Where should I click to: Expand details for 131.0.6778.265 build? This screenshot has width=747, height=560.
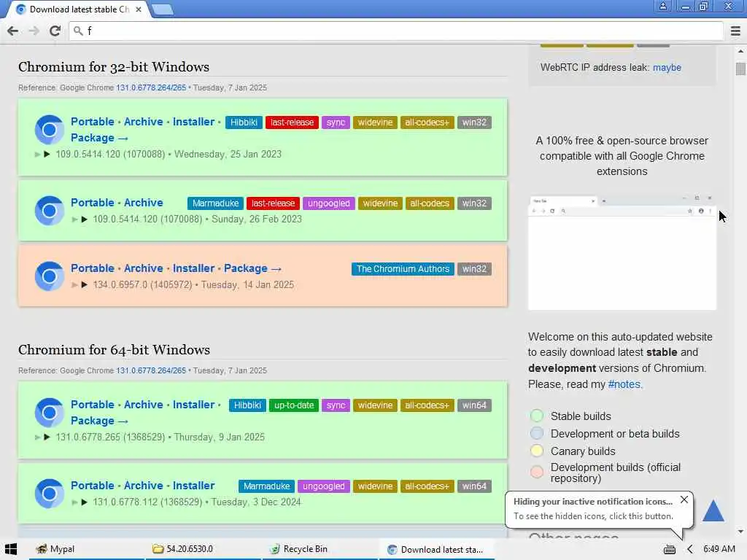pyautogui.click(x=47, y=437)
